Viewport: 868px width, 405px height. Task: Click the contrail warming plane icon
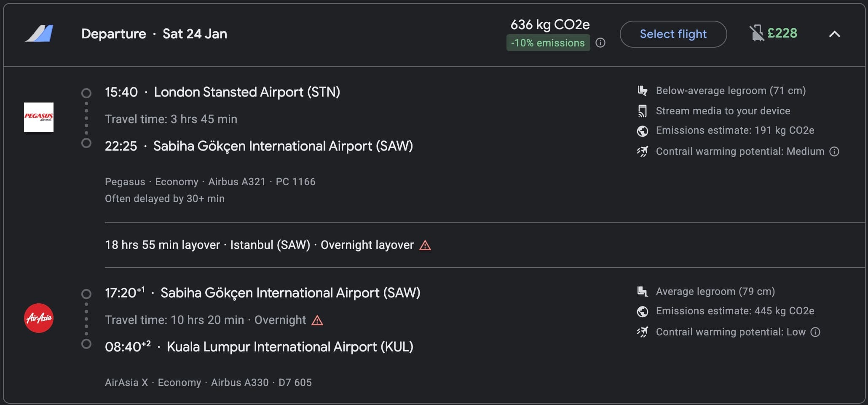coord(642,151)
